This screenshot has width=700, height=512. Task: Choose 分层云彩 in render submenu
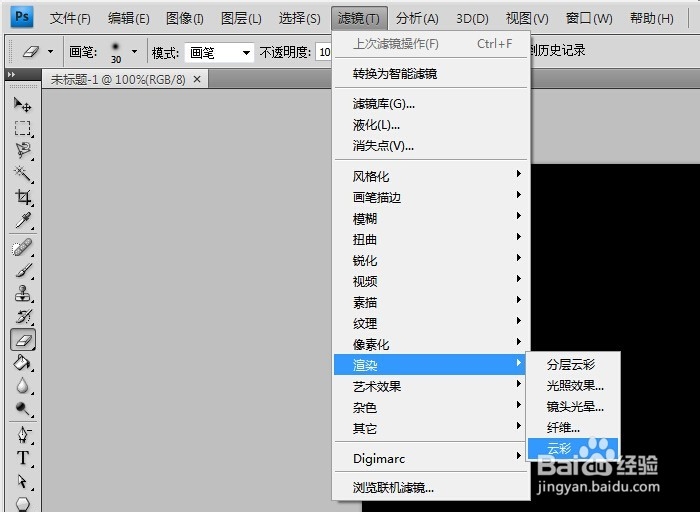[x=573, y=364]
